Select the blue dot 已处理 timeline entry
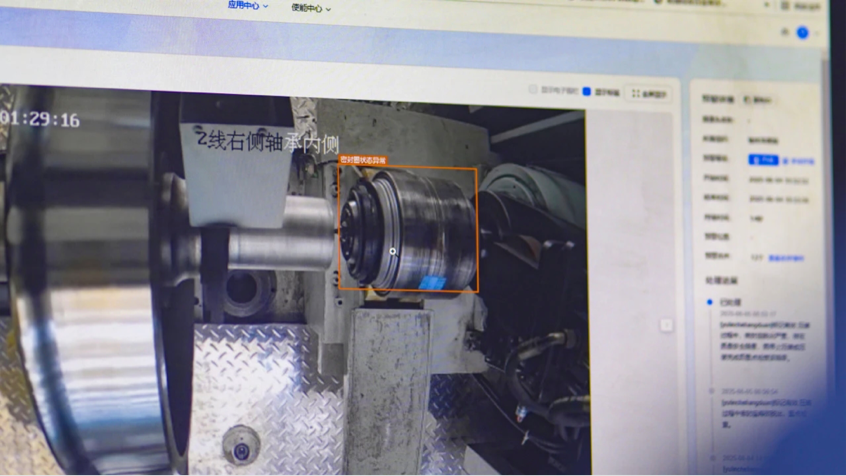The height and width of the screenshot is (476, 846). [x=711, y=301]
